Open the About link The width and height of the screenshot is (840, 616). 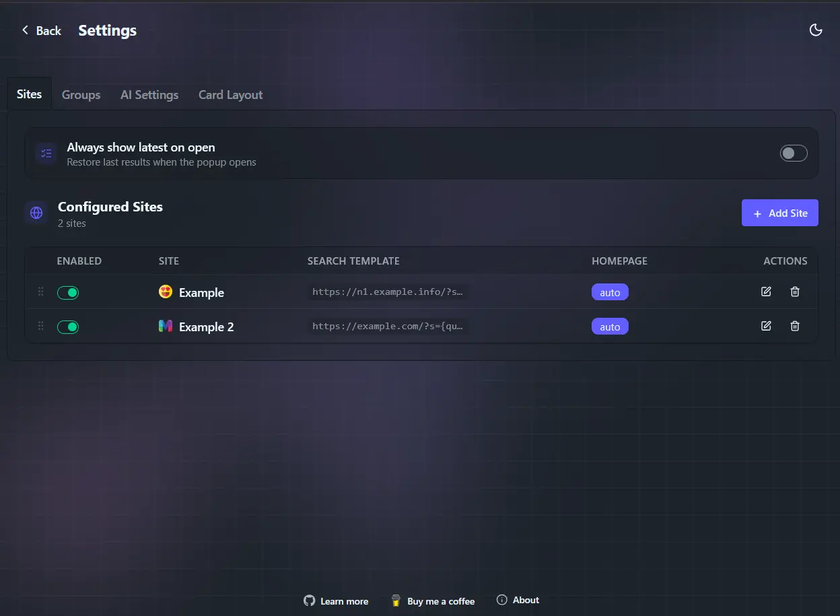click(x=518, y=600)
